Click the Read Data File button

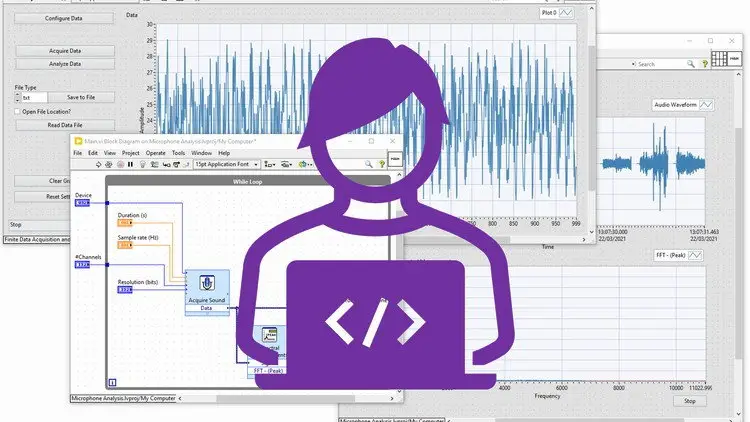pyautogui.click(x=65, y=125)
